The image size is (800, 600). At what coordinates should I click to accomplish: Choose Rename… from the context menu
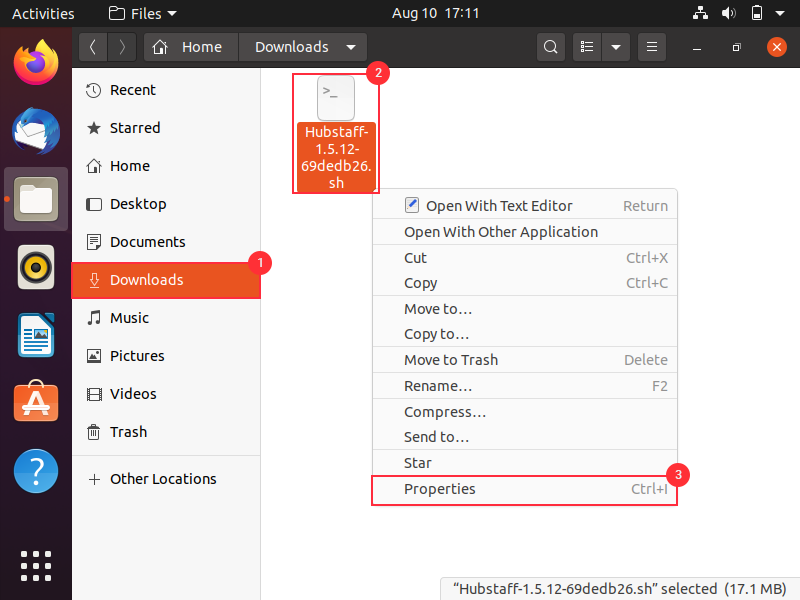coord(525,386)
